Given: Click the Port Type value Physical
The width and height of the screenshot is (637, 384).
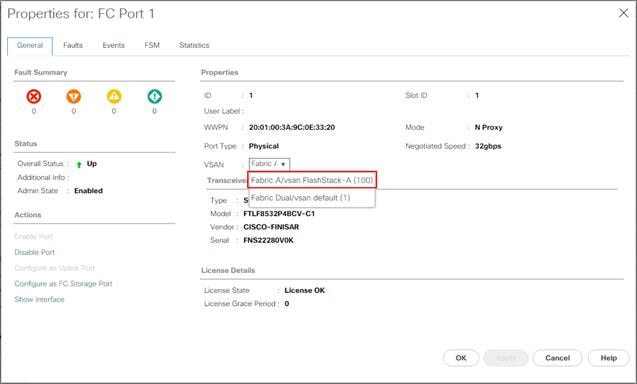Looking at the screenshot, I should point(264,146).
